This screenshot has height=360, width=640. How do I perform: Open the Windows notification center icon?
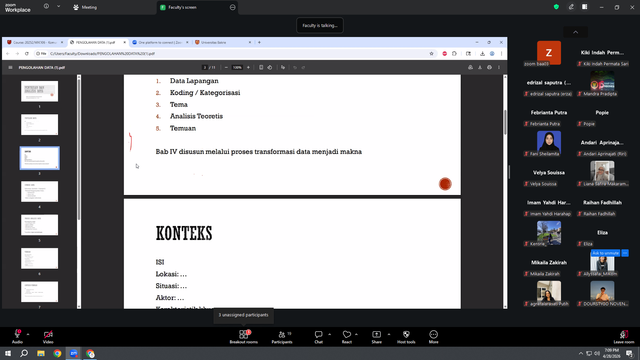pos(629,353)
